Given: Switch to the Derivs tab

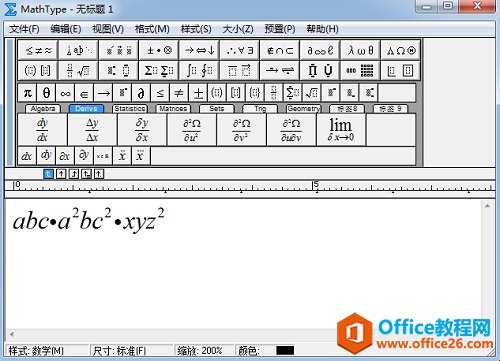Looking at the screenshot, I should [86, 109].
